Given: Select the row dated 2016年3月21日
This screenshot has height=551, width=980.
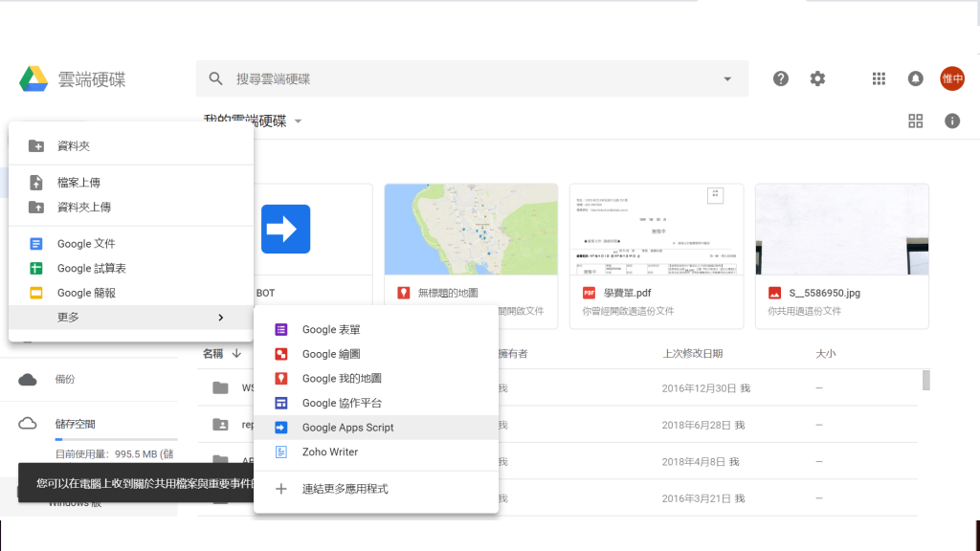Looking at the screenshot, I should 558,498.
